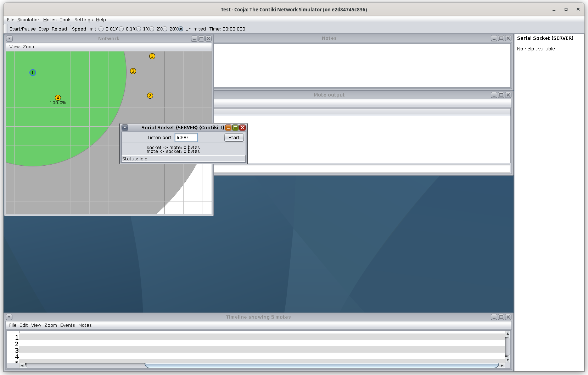588x375 pixels.
Task: Select Unlimited speed radio button
Action: [181, 29]
